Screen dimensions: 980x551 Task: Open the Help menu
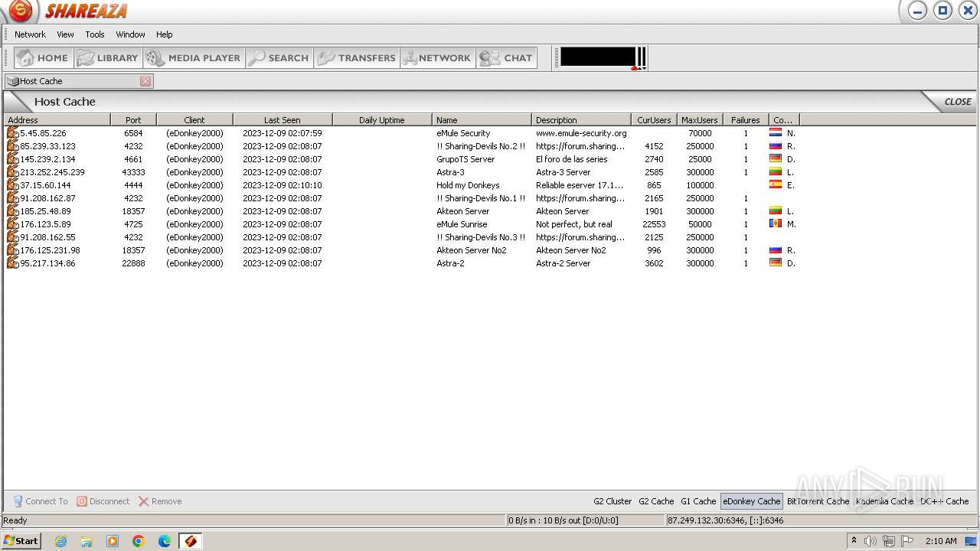164,34
